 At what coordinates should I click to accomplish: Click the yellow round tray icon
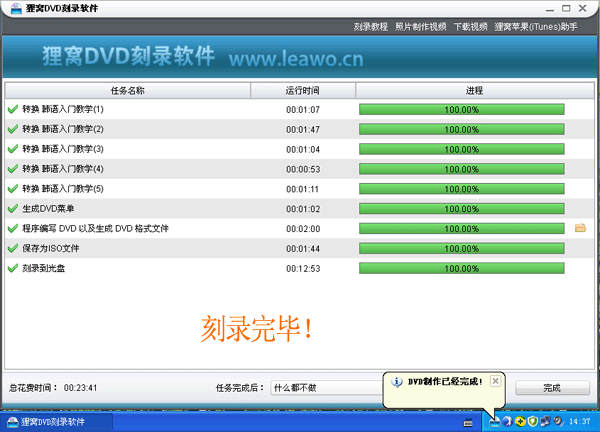pyautogui.click(x=520, y=422)
